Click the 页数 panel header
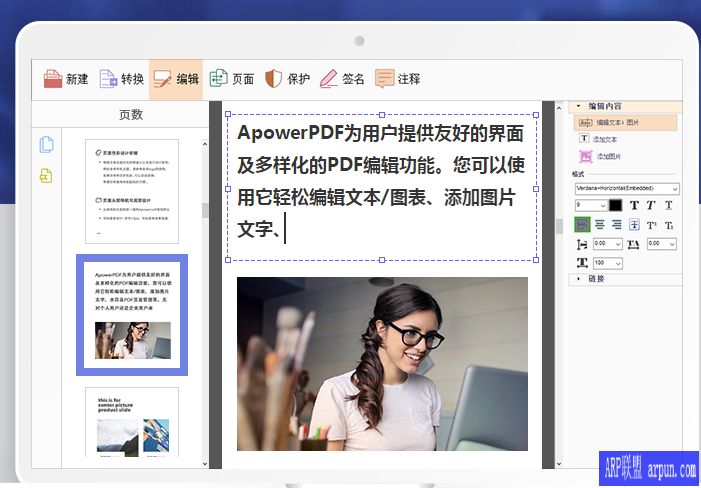 pyautogui.click(x=131, y=115)
